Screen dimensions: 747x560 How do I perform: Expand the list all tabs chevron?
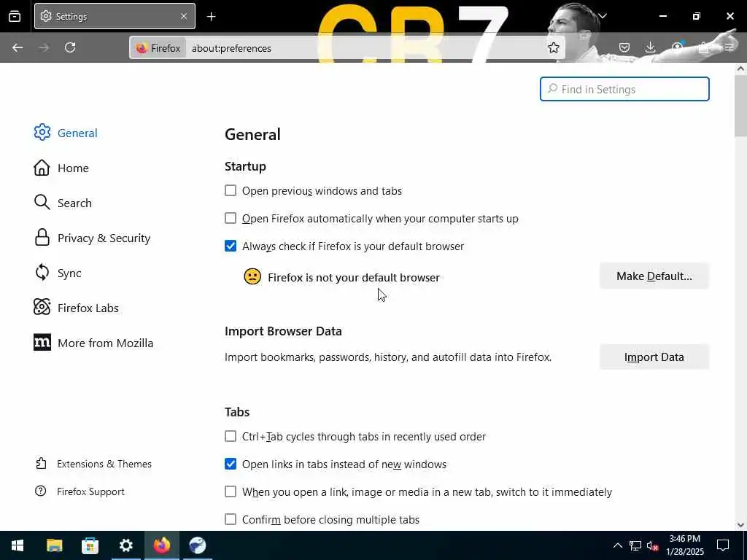pos(603,16)
